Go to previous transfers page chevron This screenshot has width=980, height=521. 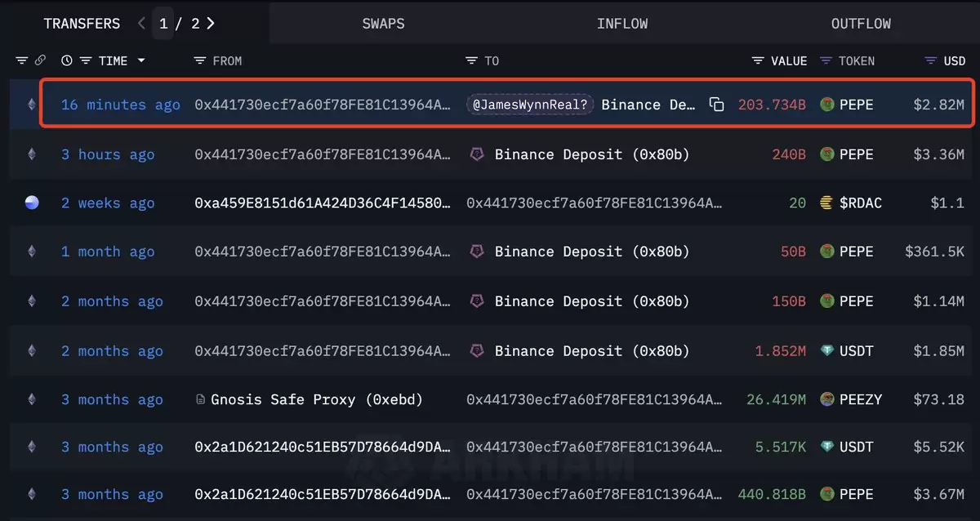pos(142,24)
